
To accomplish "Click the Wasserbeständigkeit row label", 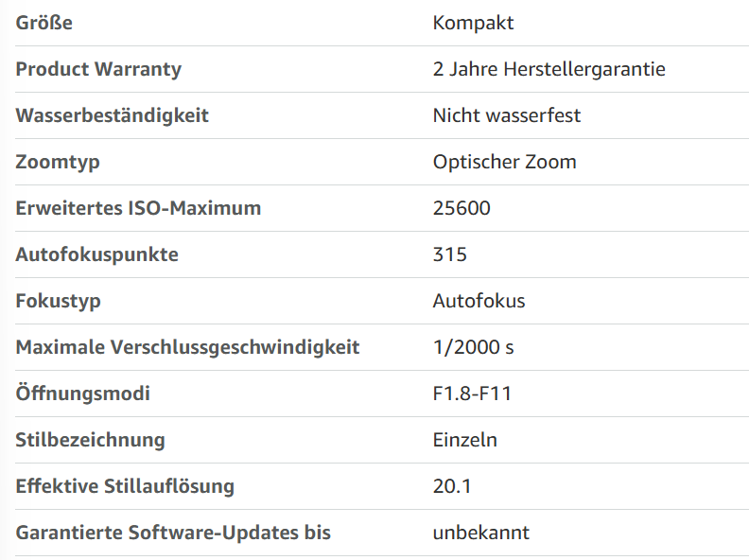I will click(113, 115).
